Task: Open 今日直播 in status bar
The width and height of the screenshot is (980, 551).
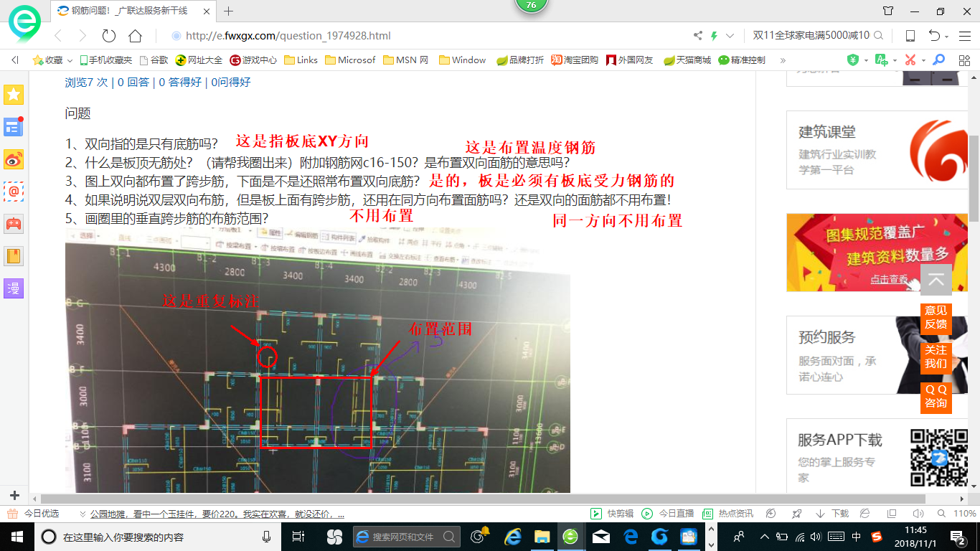Action: [x=668, y=514]
